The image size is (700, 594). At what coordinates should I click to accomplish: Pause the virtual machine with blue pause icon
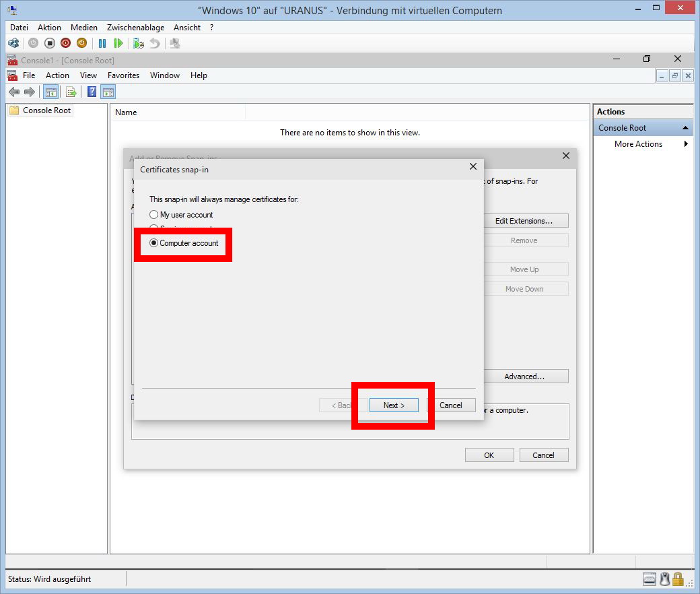tap(102, 43)
